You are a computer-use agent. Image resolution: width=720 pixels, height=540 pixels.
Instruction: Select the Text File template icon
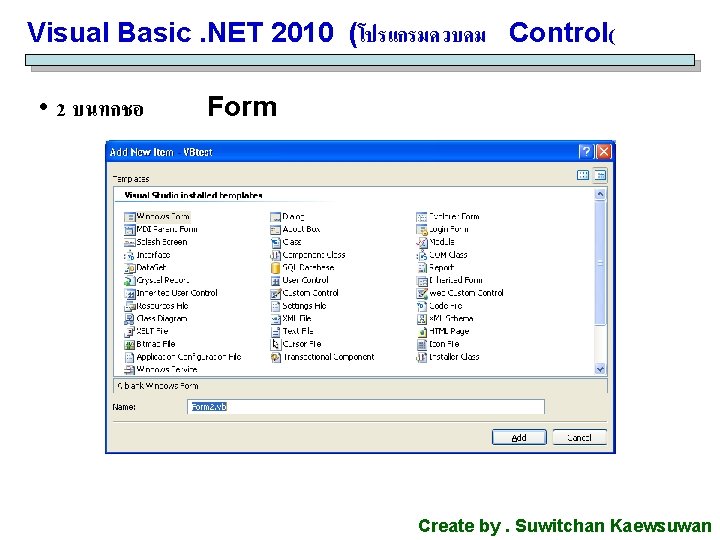(276, 332)
